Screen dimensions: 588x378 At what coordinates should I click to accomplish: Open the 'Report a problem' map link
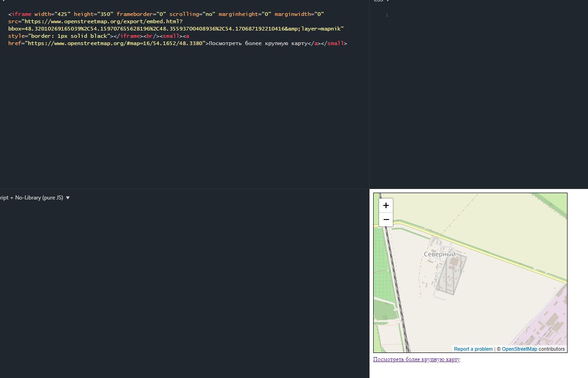click(473, 349)
